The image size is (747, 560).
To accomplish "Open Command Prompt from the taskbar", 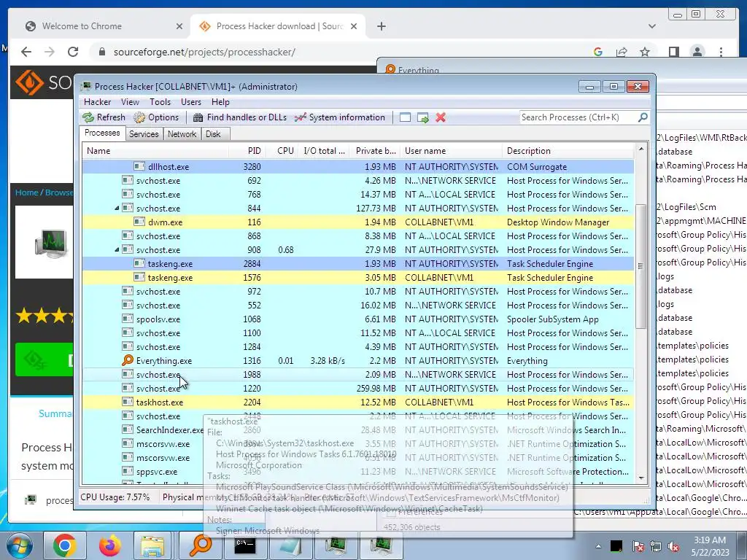I will (x=245, y=545).
